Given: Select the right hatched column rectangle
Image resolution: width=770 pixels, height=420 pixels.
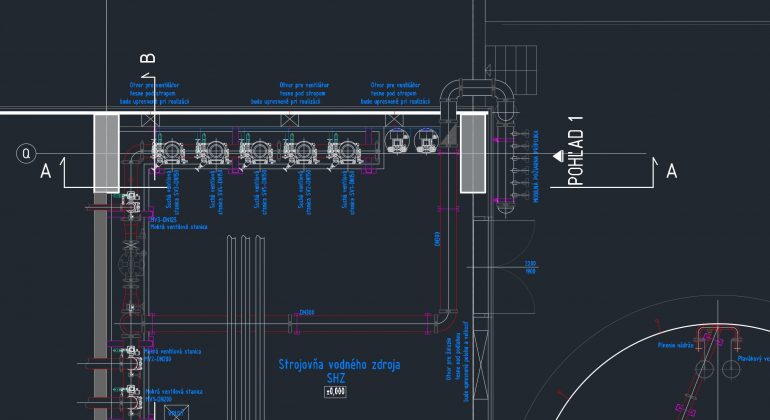Looking at the screenshot, I should pyautogui.click(x=473, y=152).
